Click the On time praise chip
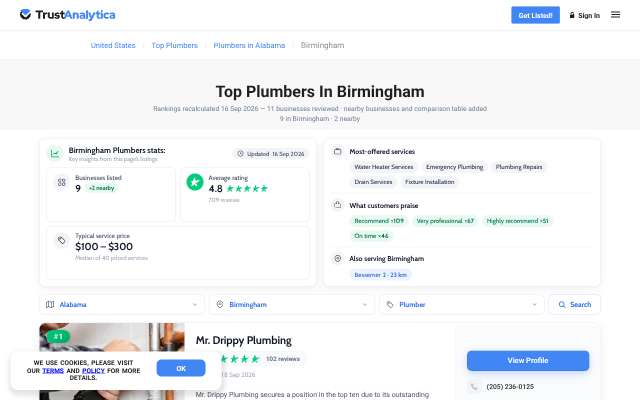 pos(371,236)
